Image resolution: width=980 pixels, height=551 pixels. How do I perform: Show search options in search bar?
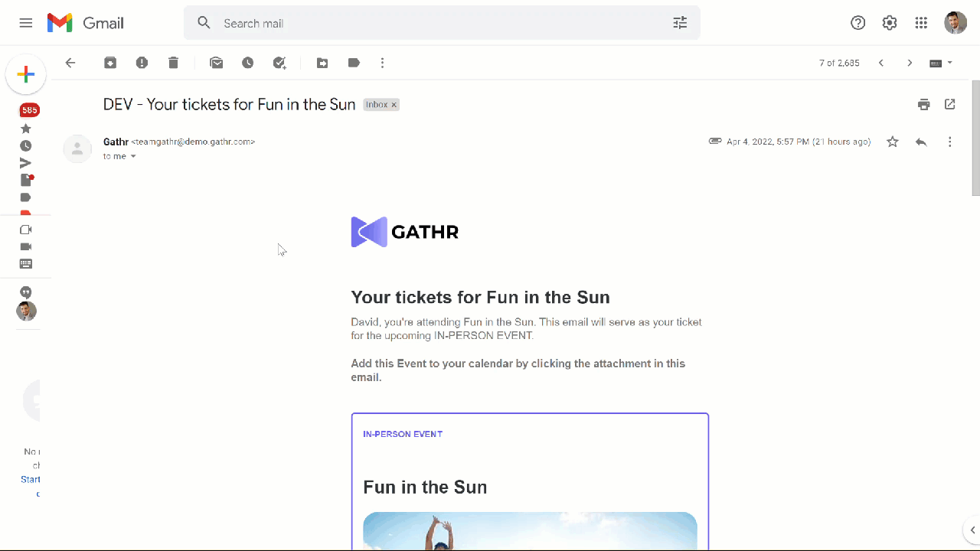pos(680,23)
